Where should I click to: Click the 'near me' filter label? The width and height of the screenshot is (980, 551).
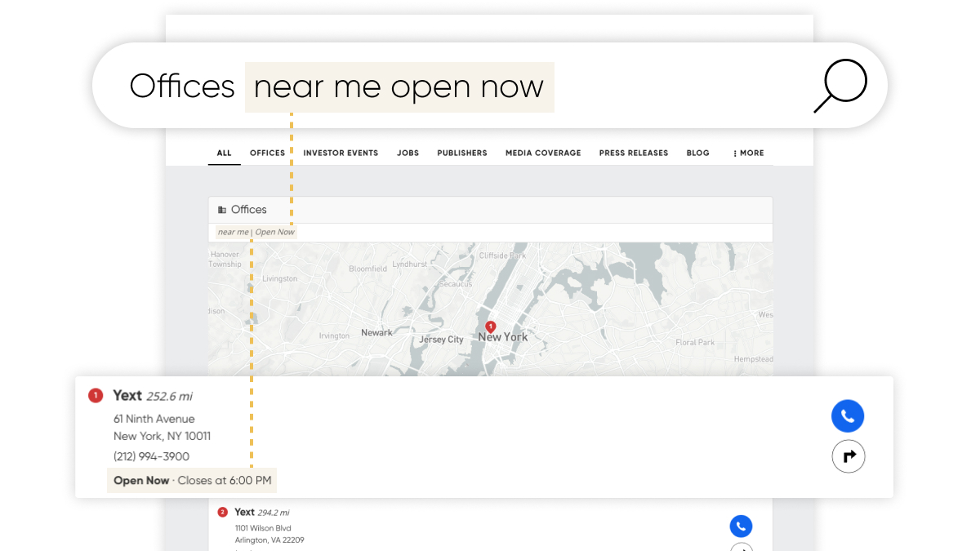point(233,232)
